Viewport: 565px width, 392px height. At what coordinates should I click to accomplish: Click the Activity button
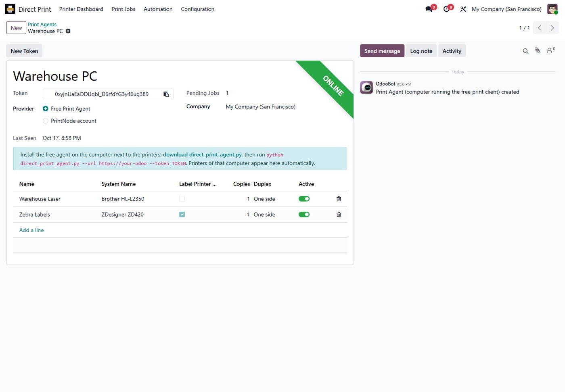[x=452, y=51]
